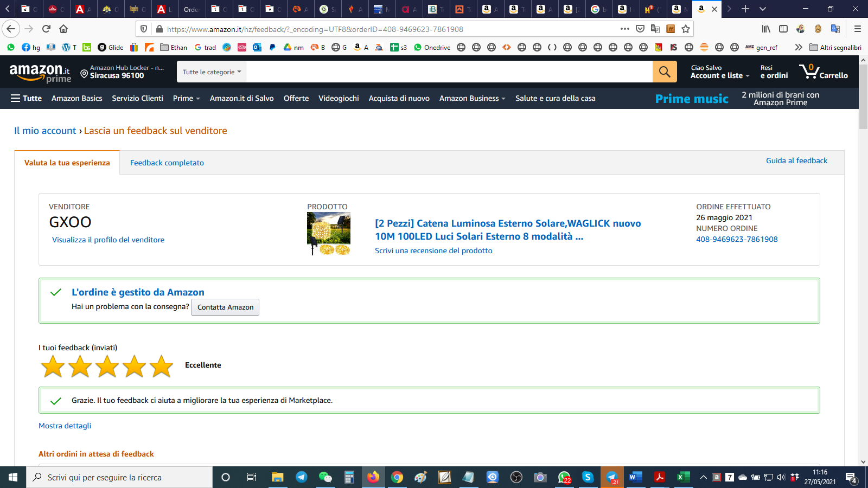
Task: Open the Carrello shopping cart icon
Action: point(823,72)
